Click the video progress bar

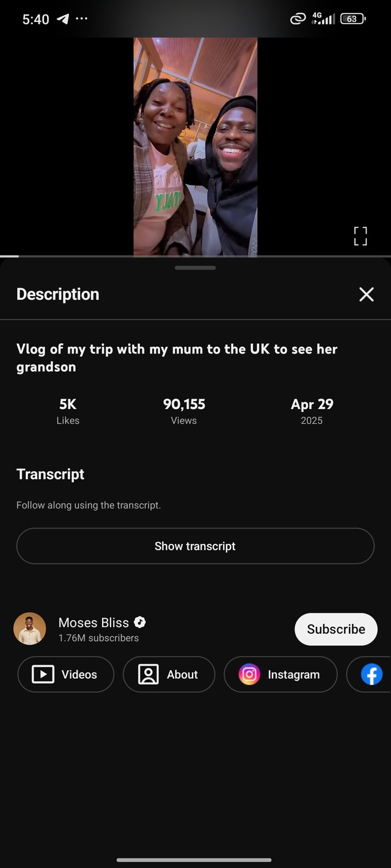click(195, 256)
